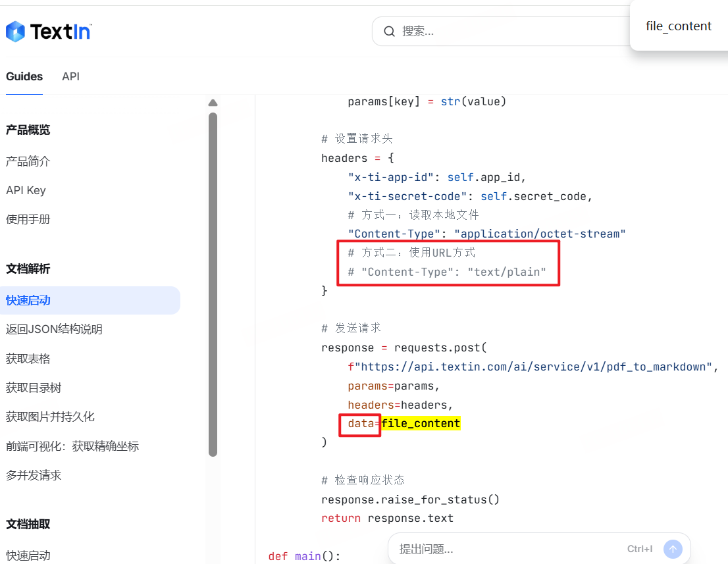Image resolution: width=728 pixels, height=564 pixels.
Task: Click the 文档解析 section heading
Action: coord(28,269)
